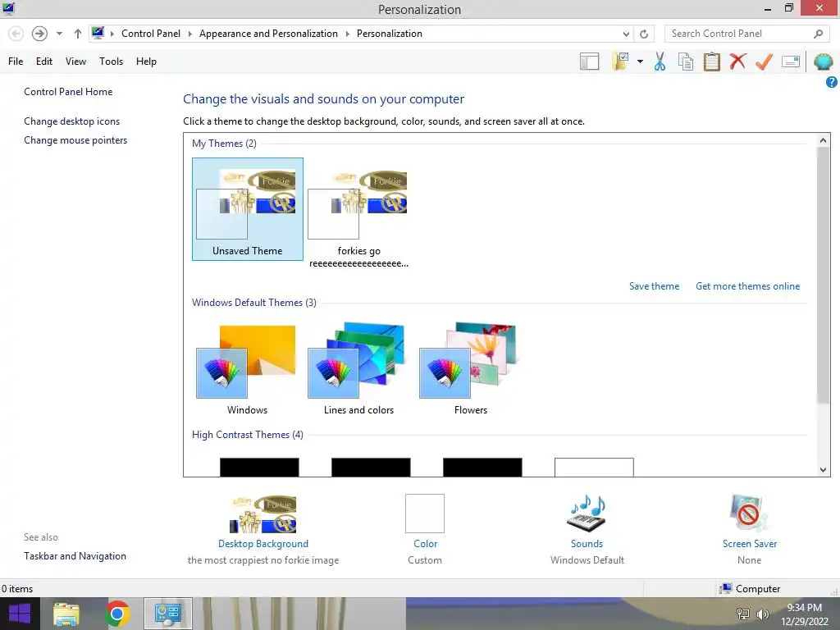Screen dimensions: 840x630
Task: Click the red Delete X icon
Action: pos(737,62)
